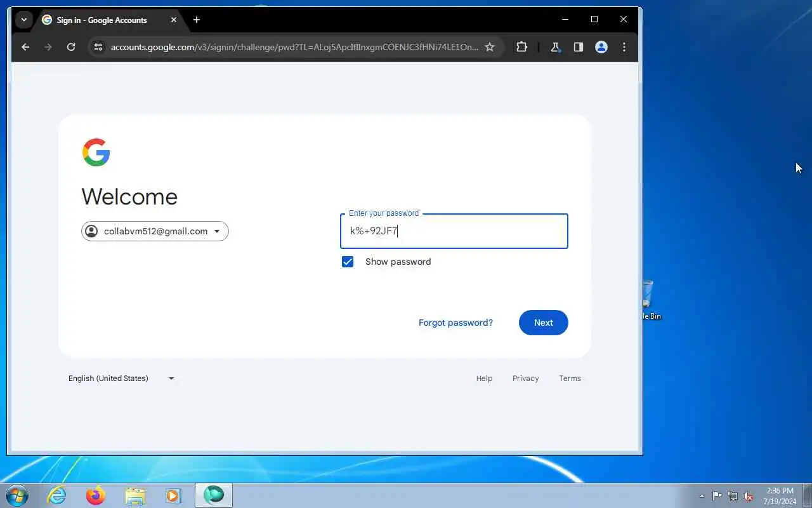Uncheck the Show password checkbox
This screenshot has height=508, width=812.
pos(348,262)
